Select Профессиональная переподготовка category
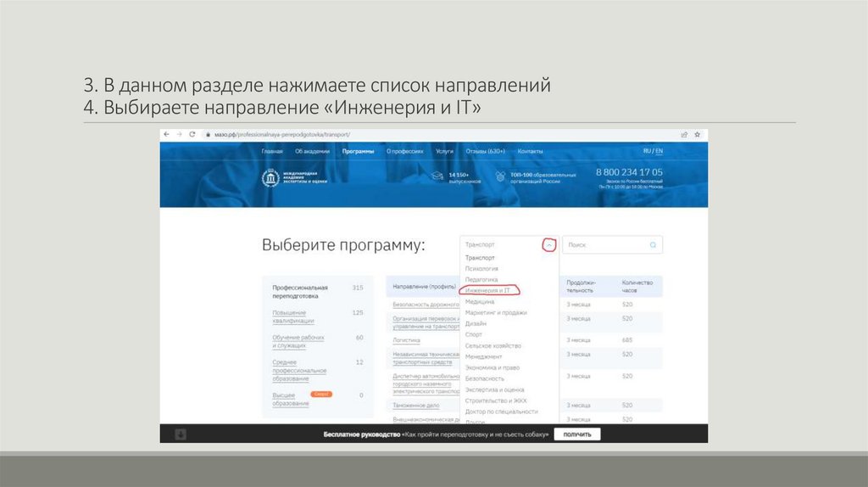This screenshot has height=487, width=868. (300, 292)
